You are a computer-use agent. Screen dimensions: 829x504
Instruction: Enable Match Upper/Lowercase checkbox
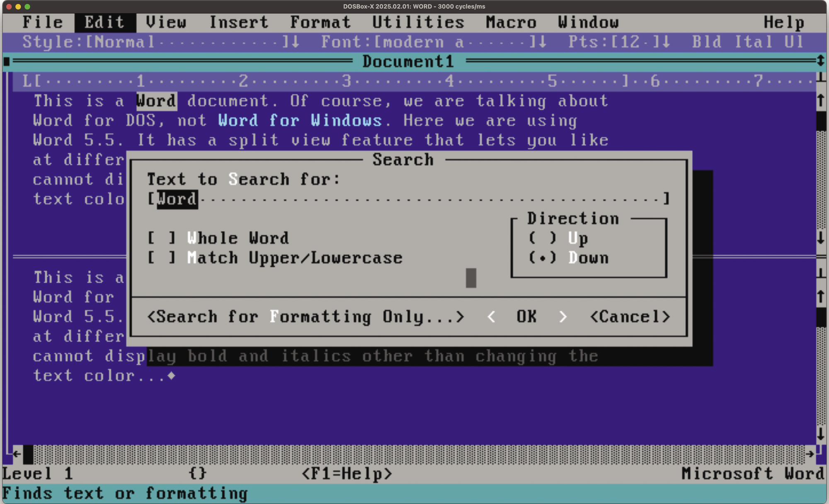coord(162,258)
